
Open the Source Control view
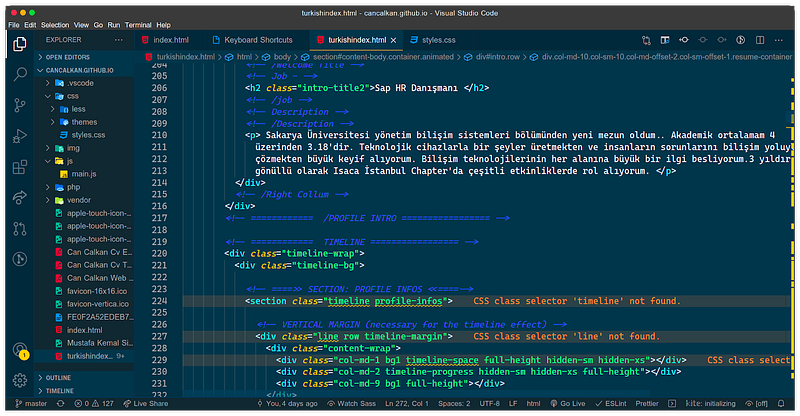[x=20, y=104]
